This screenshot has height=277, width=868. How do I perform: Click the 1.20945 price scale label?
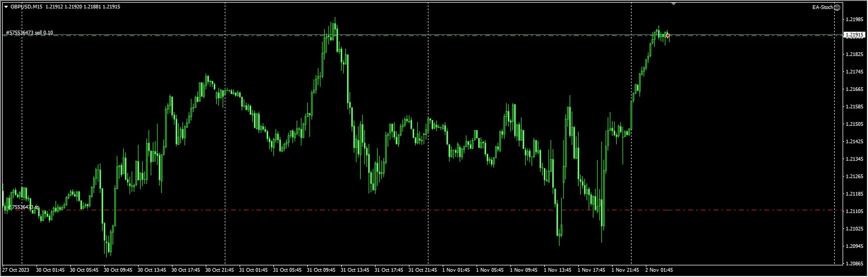pos(854,246)
